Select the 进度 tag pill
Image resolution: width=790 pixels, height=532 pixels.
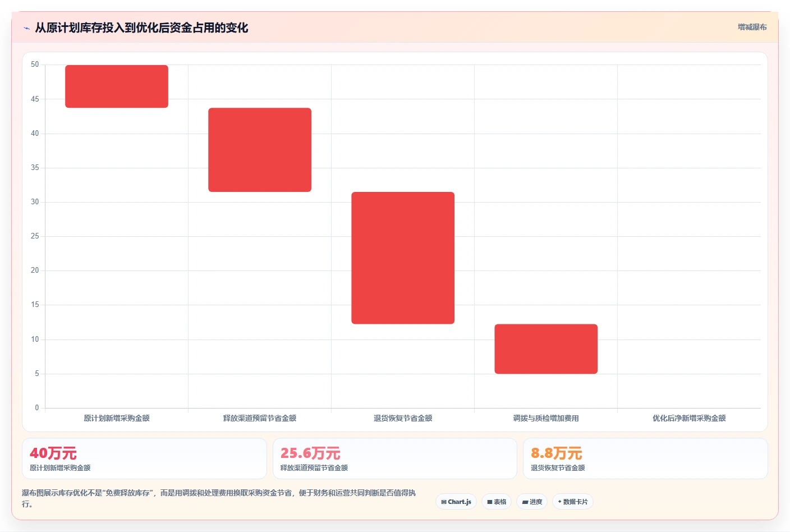tap(532, 502)
